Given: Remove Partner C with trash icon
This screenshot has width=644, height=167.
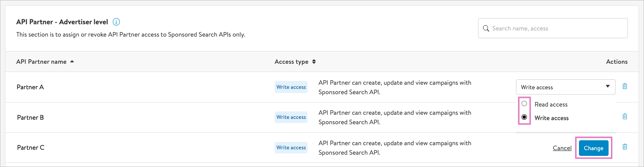Looking at the screenshot, I should tap(625, 147).
